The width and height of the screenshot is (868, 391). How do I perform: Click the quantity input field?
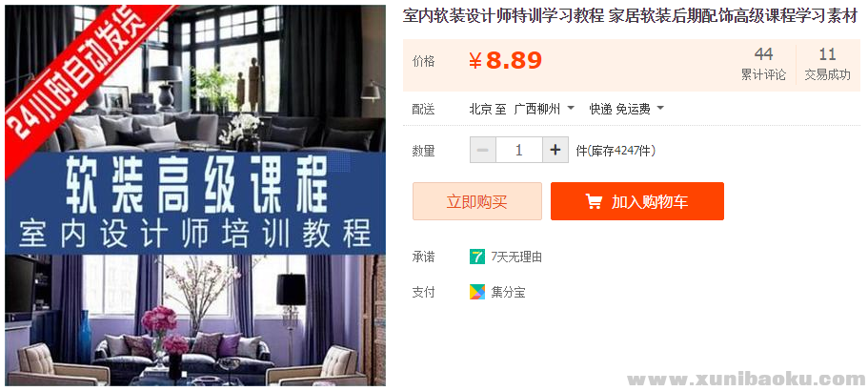click(x=519, y=150)
